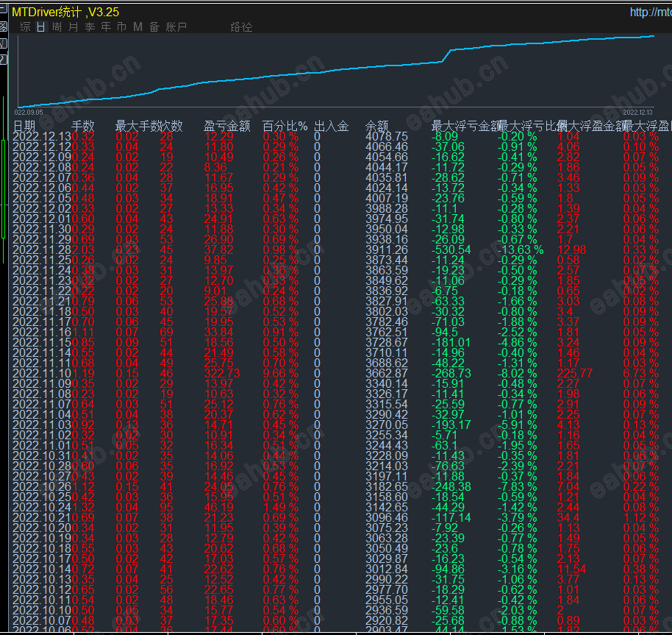Click floating loss value -193.17

click(451, 425)
